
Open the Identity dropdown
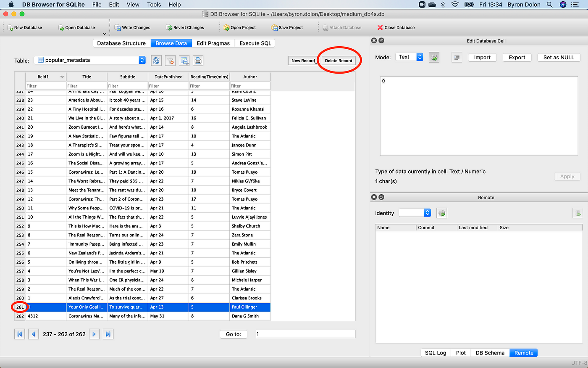(415, 213)
